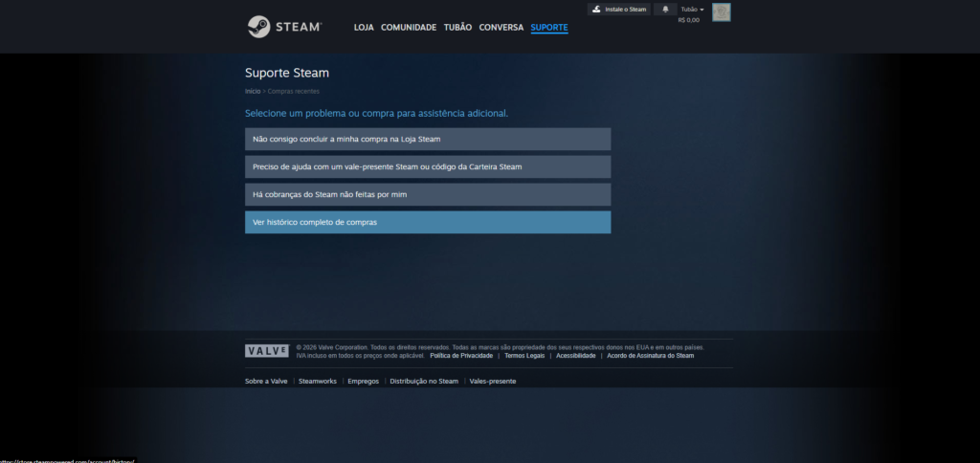Open Acordo de Assinatura do Steam link
980x463 pixels.
650,356
